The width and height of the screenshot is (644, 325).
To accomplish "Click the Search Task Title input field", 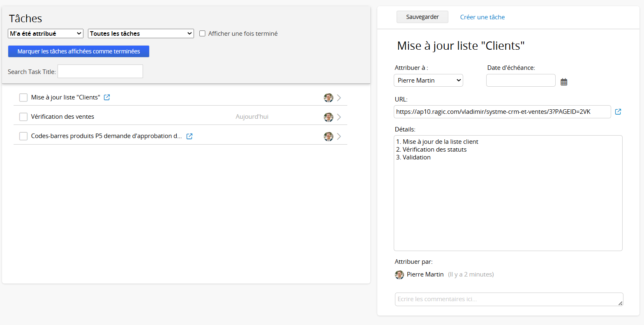I will (x=100, y=71).
